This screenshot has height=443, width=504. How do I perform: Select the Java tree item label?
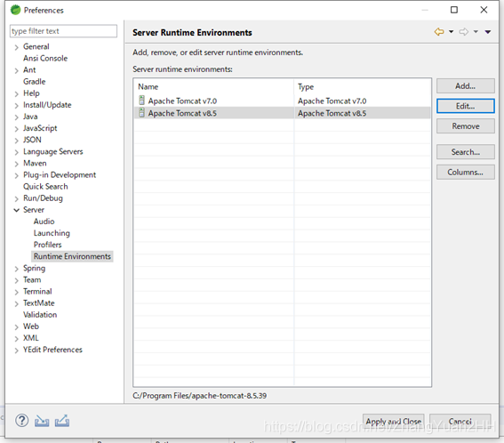point(30,117)
